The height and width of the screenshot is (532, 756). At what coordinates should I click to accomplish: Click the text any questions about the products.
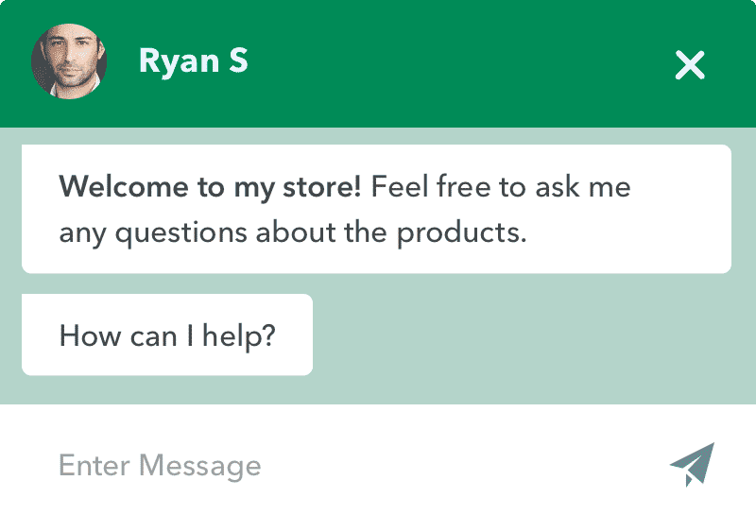[x=293, y=233]
